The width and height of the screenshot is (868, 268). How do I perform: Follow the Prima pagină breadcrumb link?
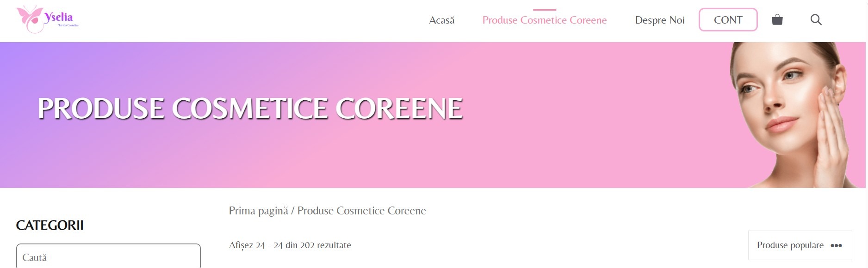(259, 211)
